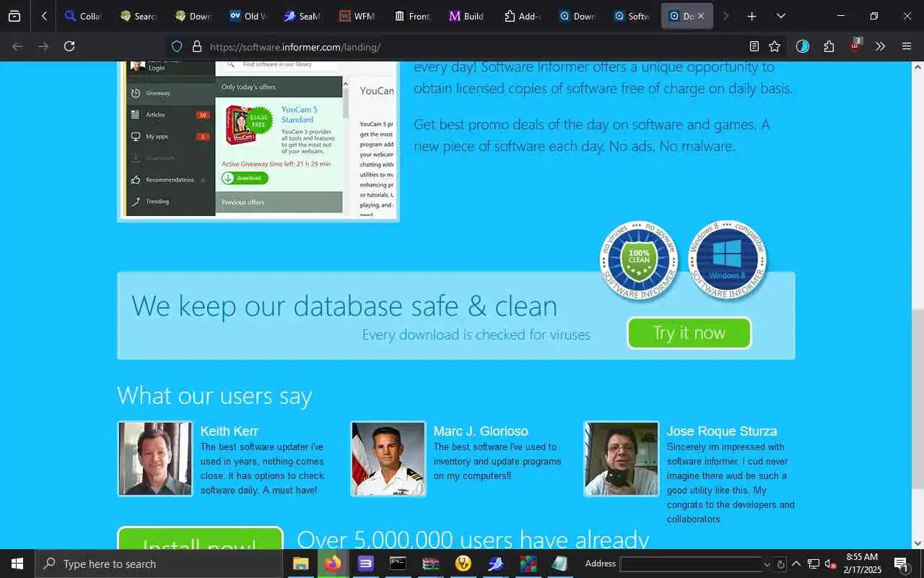Click the green download button in preview

(245, 178)
